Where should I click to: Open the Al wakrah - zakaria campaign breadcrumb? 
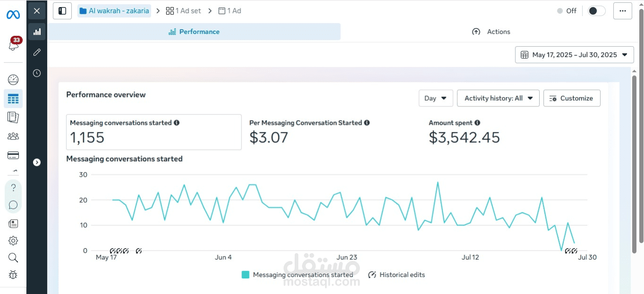(114, 11)
